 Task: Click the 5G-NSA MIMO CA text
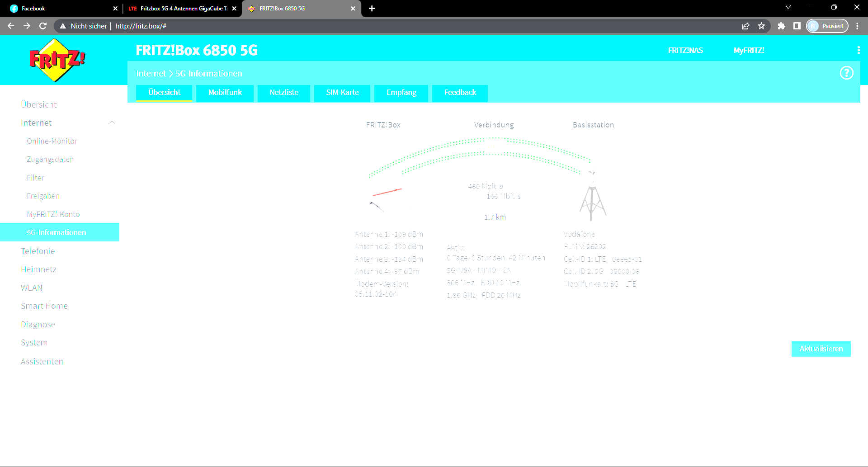478,270
